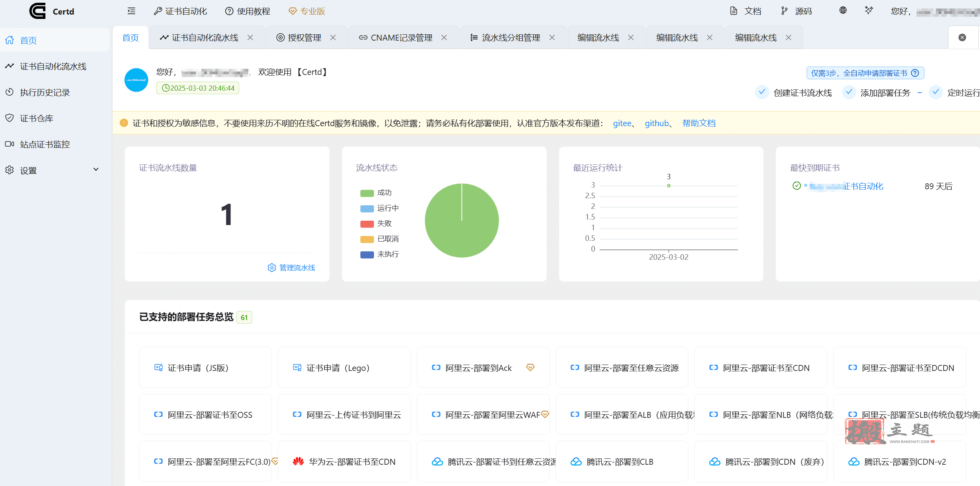Toggle the 成功 green legend swatch
980x486 pixels.
tap(367, 193)
